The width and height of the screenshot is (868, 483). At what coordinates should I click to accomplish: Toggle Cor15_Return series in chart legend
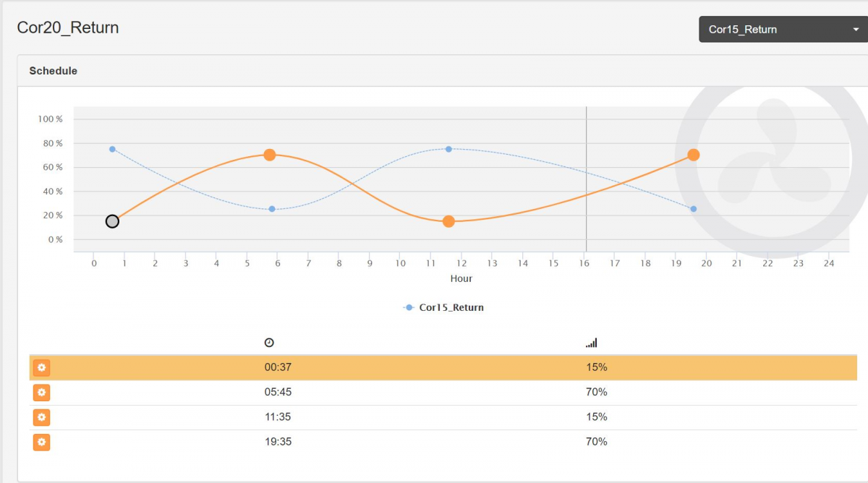click(x=443, y=307)
